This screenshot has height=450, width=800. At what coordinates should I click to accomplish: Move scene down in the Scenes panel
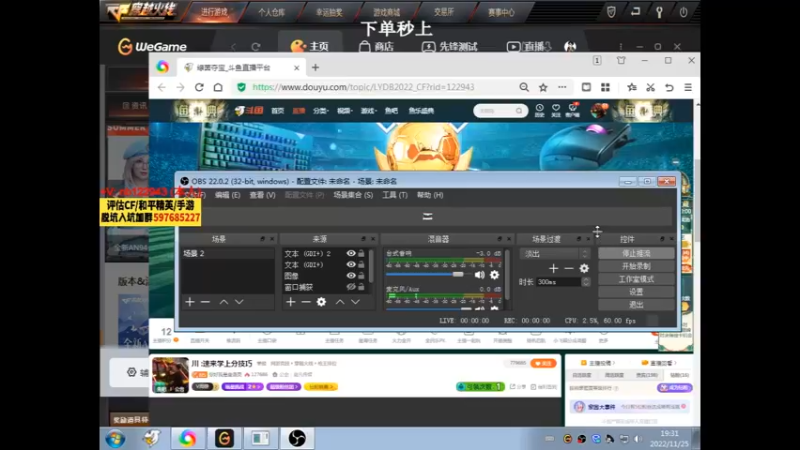(x=239, y=302)
